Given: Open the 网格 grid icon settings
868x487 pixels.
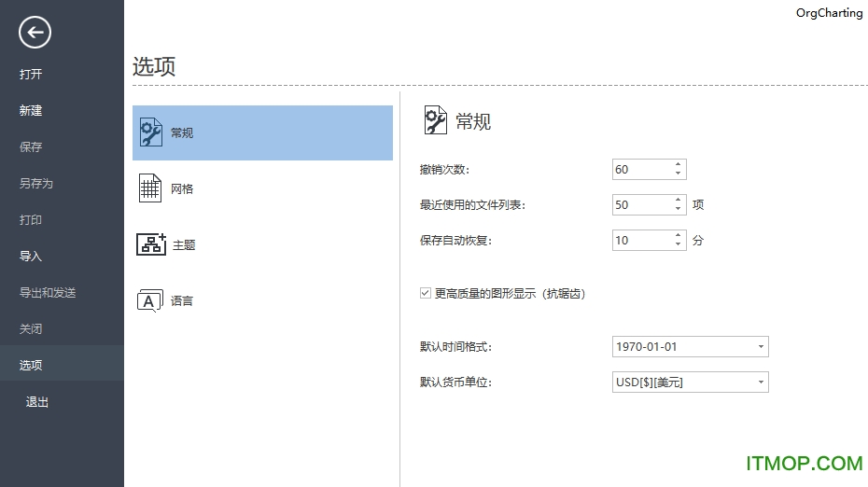Looking at the screenshot, I should point(150,188).
